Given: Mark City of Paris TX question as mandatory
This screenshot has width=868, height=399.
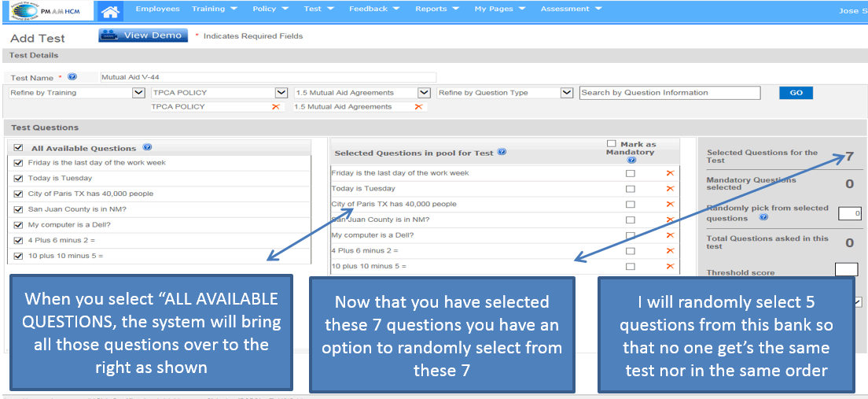Looking at the screenshot, I should pyautogui.click(x=630, y=205).
